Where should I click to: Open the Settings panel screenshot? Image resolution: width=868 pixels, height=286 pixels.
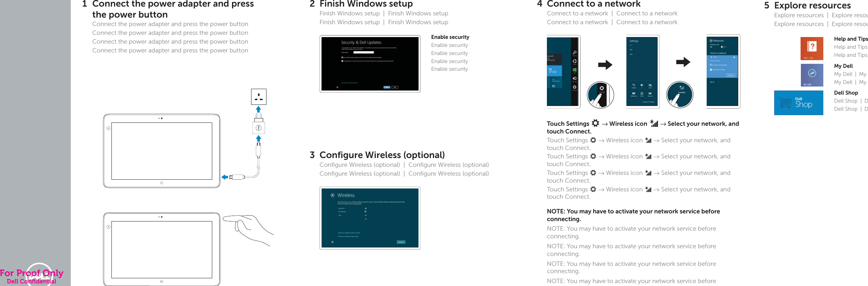coord(643,71)
